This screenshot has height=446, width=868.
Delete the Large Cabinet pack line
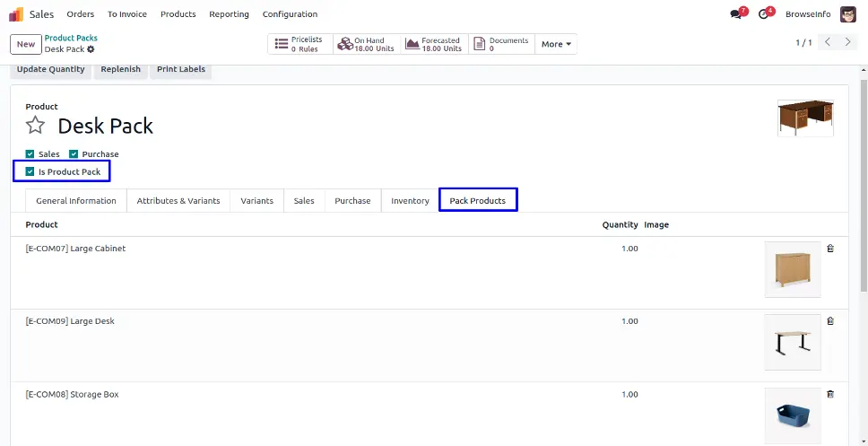[829, 249]
